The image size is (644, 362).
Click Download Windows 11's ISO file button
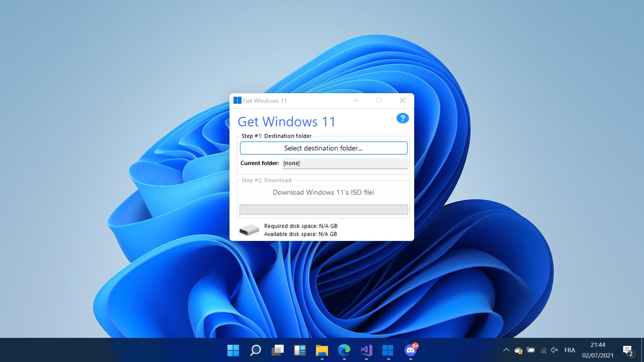click(x=324, y=192)
